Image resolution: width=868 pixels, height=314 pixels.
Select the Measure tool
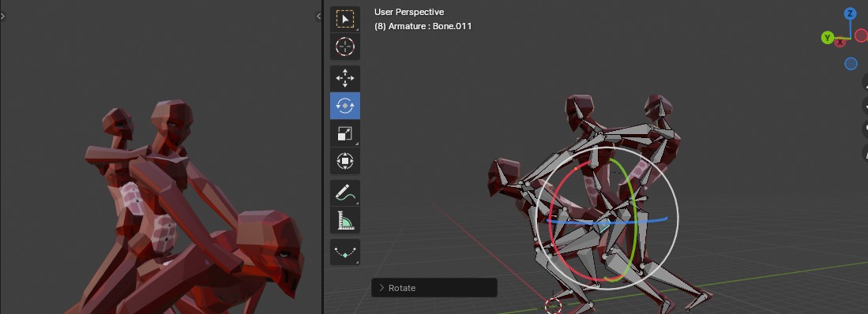coord(345,220)
